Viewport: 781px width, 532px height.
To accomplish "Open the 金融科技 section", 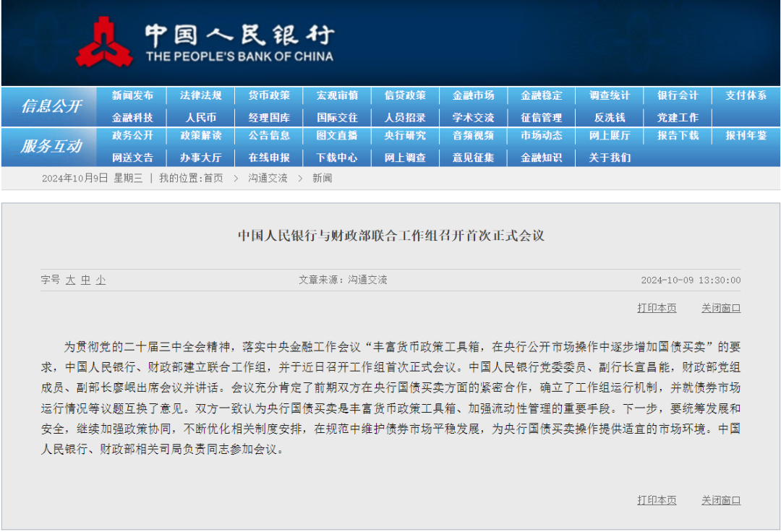I will coord(132,118).
